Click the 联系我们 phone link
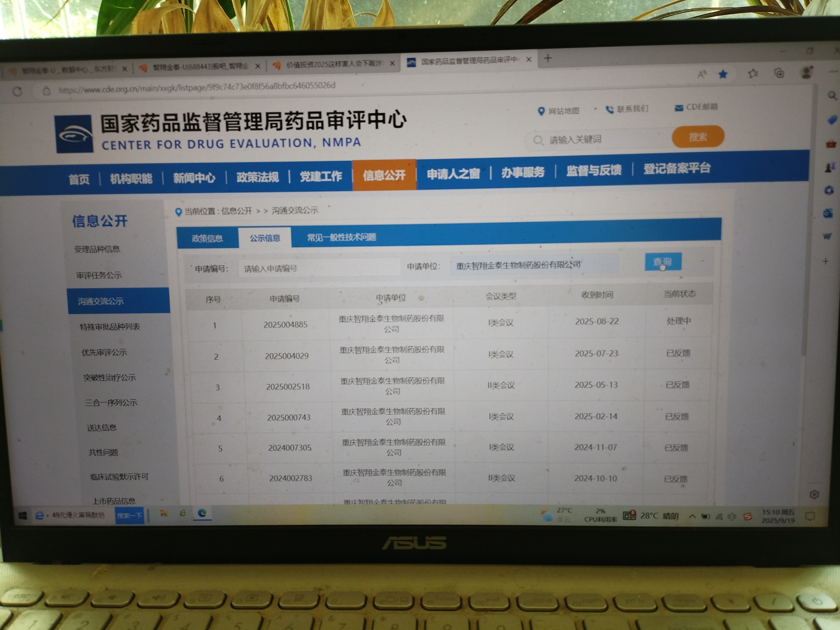Screen dimensions: 840x630 627,109
